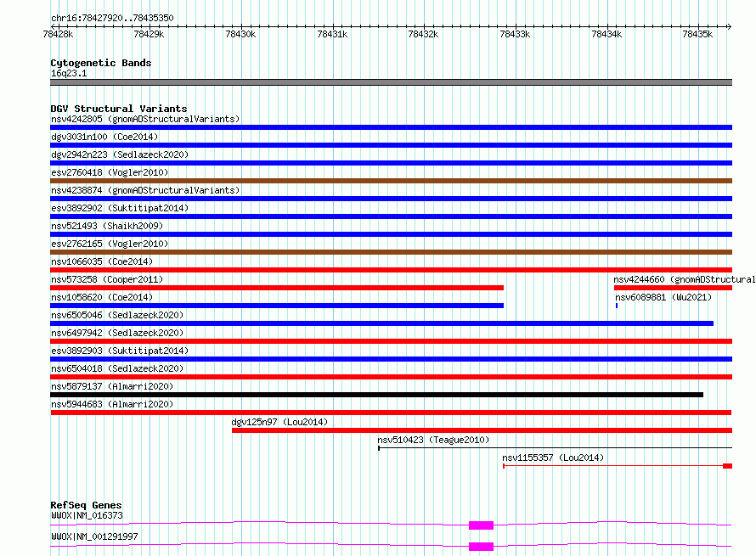The width and height of the screenshot is (756, 556).
Task: Click esv3892903 (Suktitipat2014) label
Action: tap(120, 351)
